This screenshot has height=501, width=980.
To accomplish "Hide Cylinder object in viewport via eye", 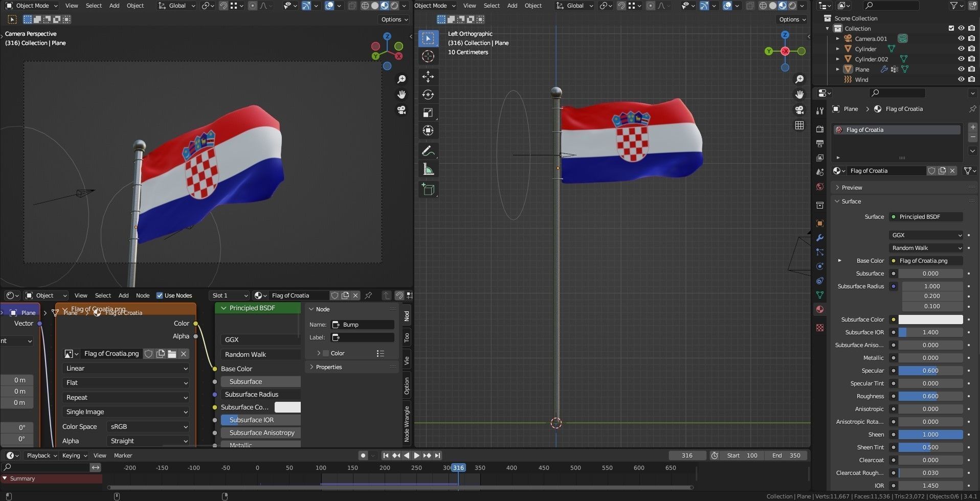I will tap(961, 49).
